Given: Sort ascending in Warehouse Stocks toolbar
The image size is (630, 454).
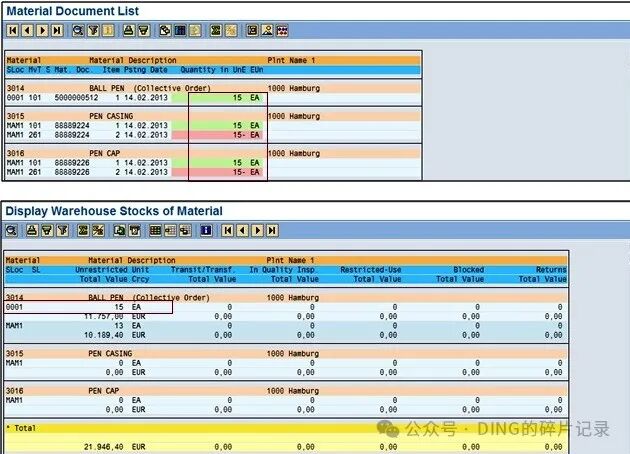Looking at the screenshot, I should 32,231.
